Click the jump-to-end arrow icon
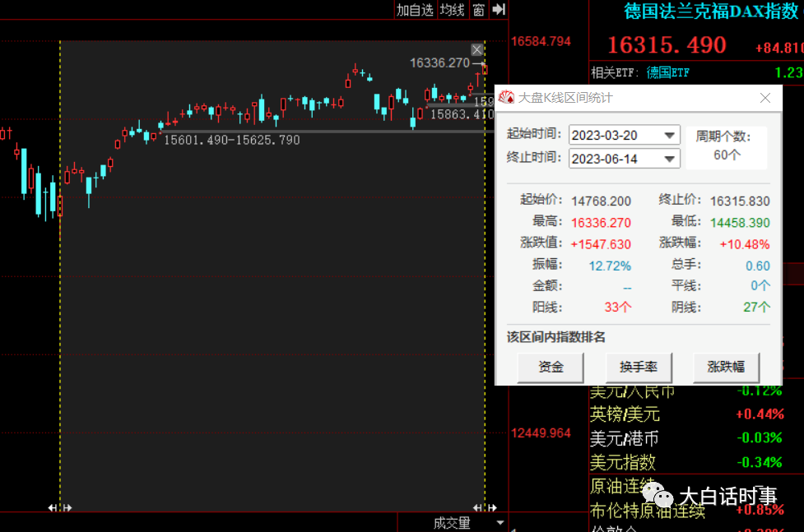 (x=499, y=10)
